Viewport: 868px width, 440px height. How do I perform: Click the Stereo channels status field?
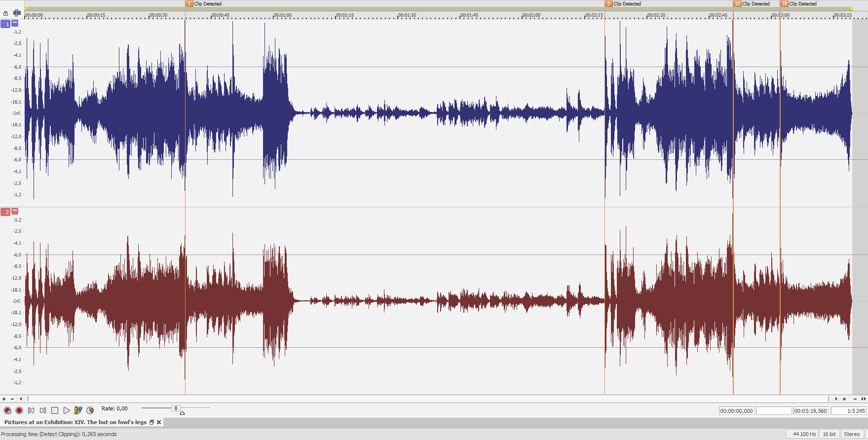(x=852, y=434)
